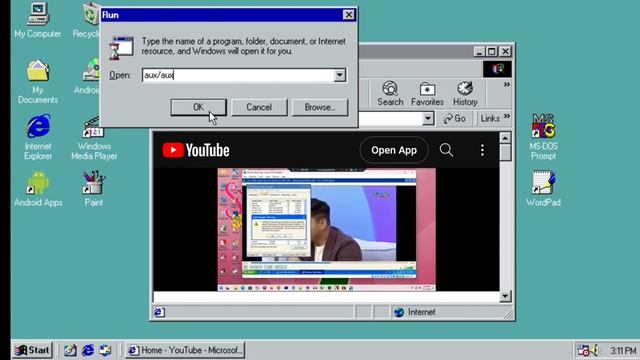Click the Open text field in Run dialog
This screenshot has width=640, height=360.
click(239, 75)
